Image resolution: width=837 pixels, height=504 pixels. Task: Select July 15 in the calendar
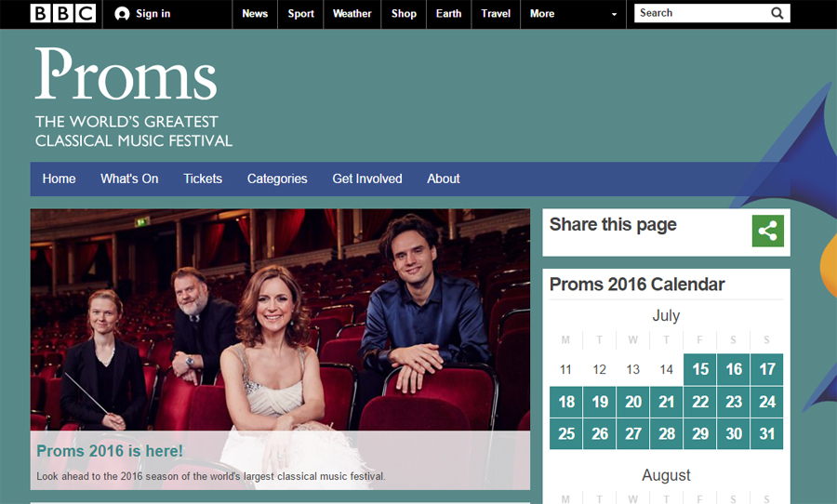tap(699, 369)
